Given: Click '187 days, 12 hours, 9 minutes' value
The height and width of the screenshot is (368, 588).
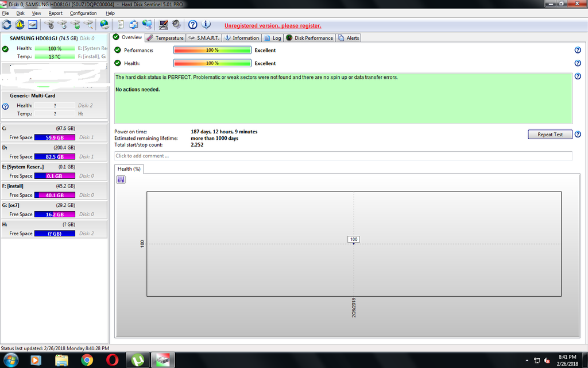Looking at the screenshot, I should coord(224,132).
